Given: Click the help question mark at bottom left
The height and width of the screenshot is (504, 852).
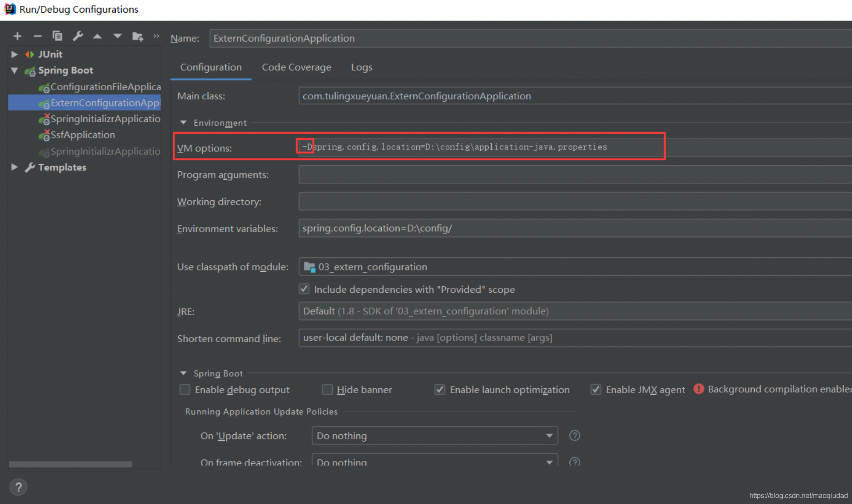Looking at the screenshot, I should [18, 487].
